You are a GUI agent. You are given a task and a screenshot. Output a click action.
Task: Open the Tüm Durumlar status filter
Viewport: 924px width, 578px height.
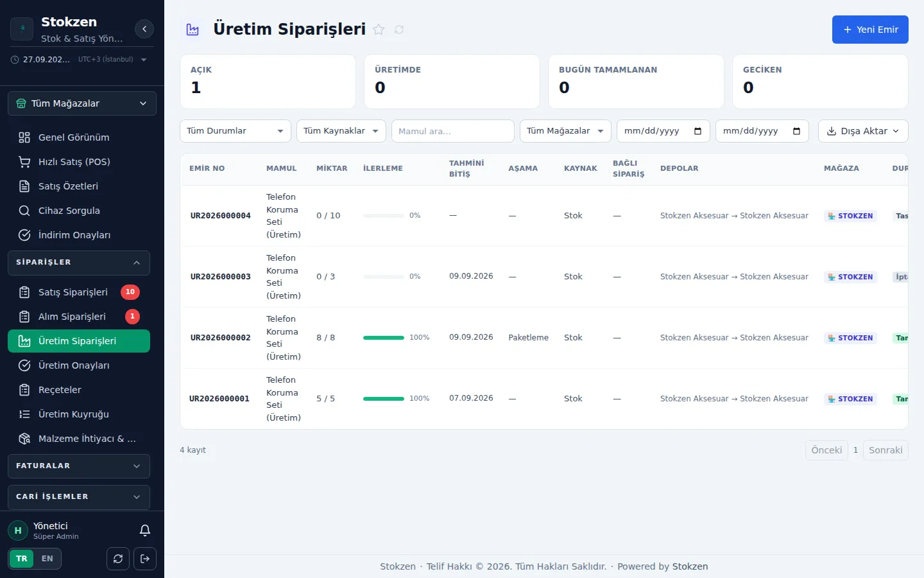[235, 131]
